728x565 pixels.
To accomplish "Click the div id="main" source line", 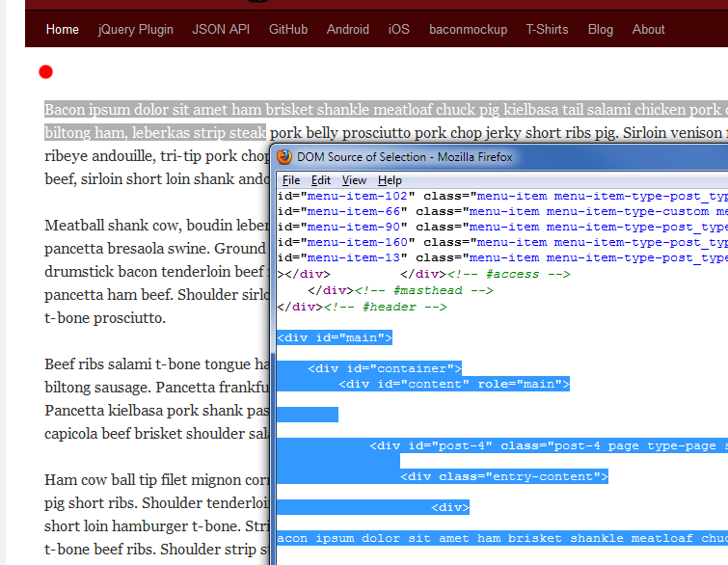I will tap(335, 337).
